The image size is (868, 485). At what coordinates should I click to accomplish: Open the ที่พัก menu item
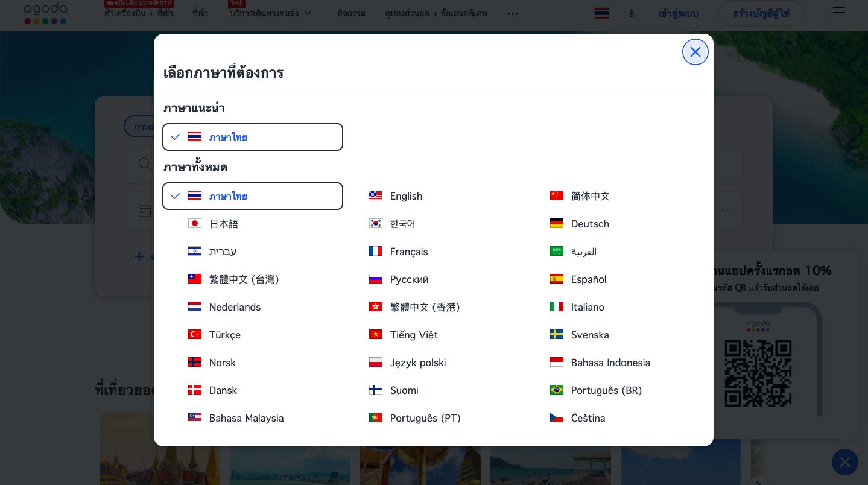tap(200, 13)
